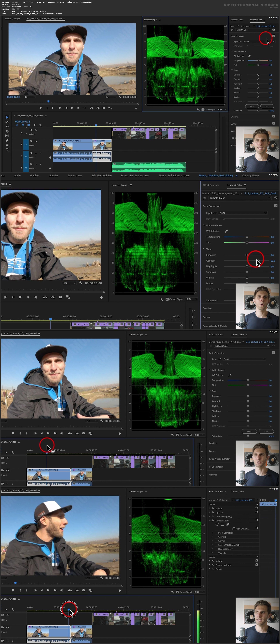Adjust Exposure slider handle in 00:07:10 frame

pyautogui.click(x=248, y=396)
